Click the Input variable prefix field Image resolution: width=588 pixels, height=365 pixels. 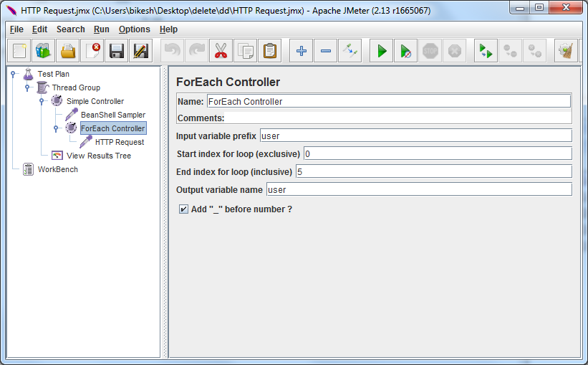(416, 136)
